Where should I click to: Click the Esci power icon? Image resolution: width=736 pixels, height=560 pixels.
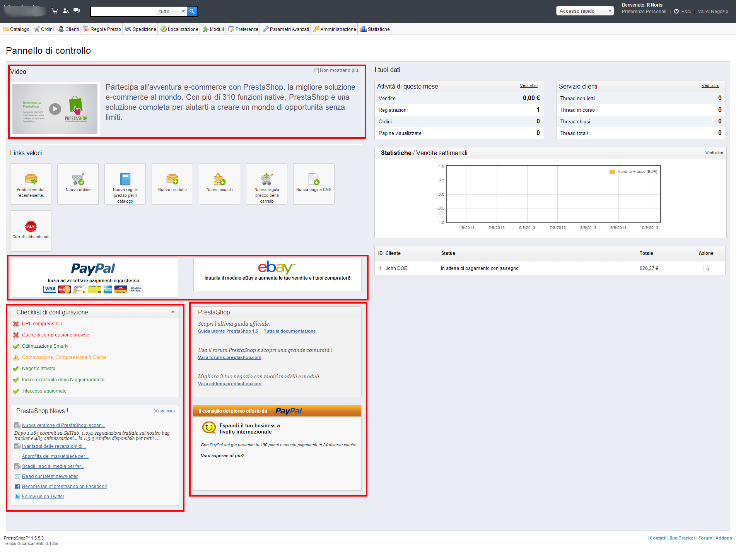pos(676,11)
